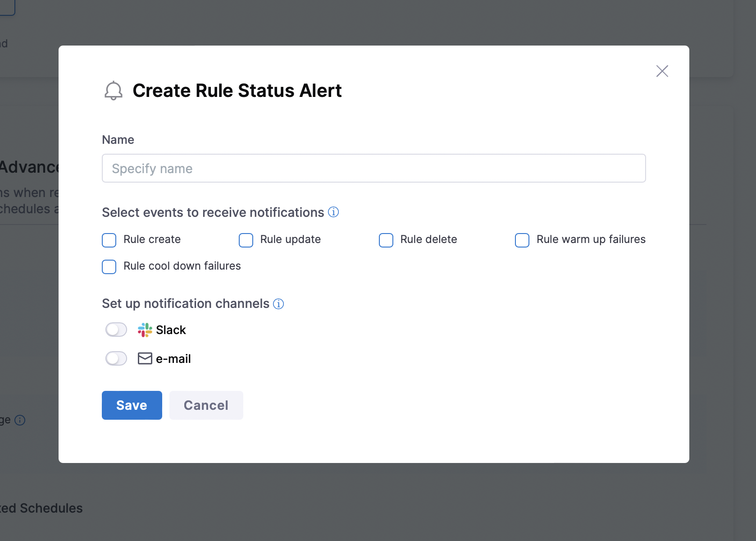Image resolution: width=756 pixels, height=541 pixels.
Task: Click the info icon in the background page
Action: click(x=20, y=420)
